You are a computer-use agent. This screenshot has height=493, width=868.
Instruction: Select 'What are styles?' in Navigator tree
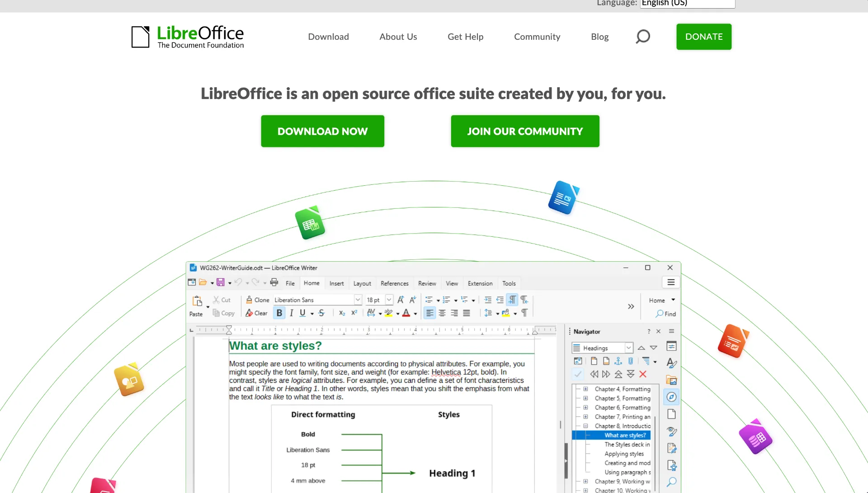[x=625, y=436]
